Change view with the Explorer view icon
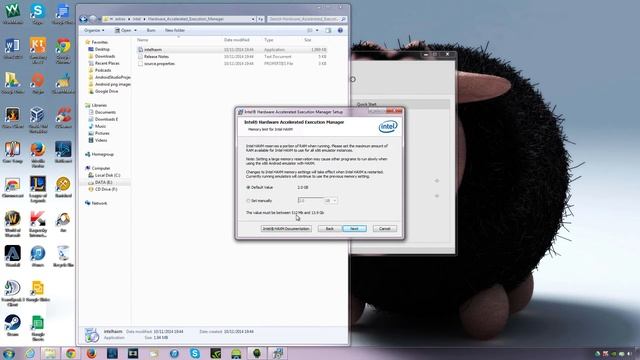Screen dimensions: 640x360 point(310,31)
